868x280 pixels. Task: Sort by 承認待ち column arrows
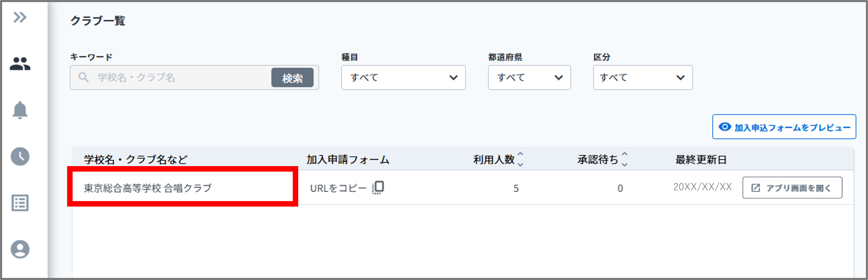click(x=625, y=159)
